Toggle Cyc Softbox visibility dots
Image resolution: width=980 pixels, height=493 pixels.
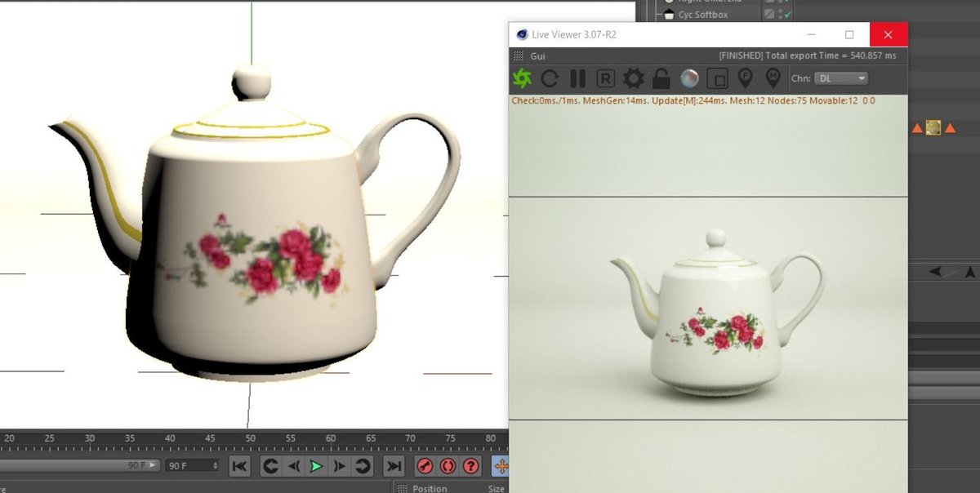(x=778, y=14)
